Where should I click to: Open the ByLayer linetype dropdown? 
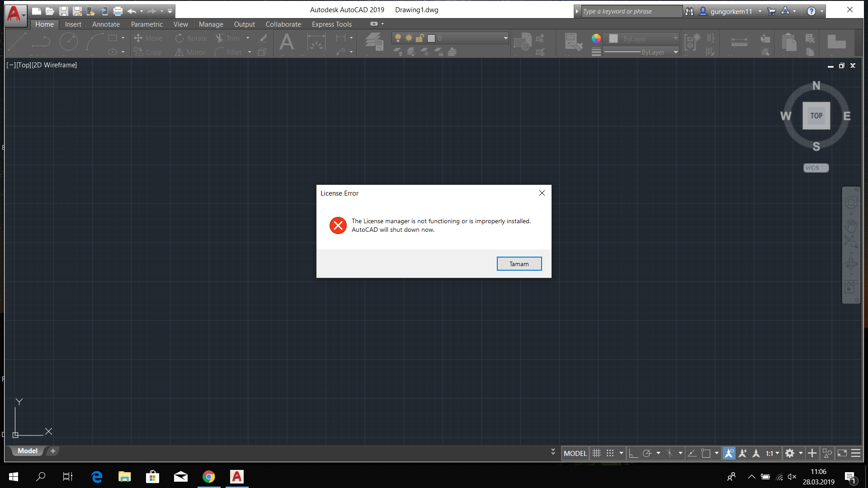point(642,52)
